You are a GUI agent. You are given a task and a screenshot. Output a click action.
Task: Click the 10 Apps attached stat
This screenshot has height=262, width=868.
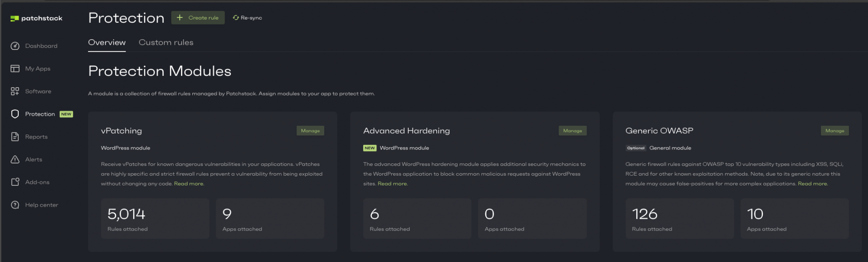(x=795, y=218)
